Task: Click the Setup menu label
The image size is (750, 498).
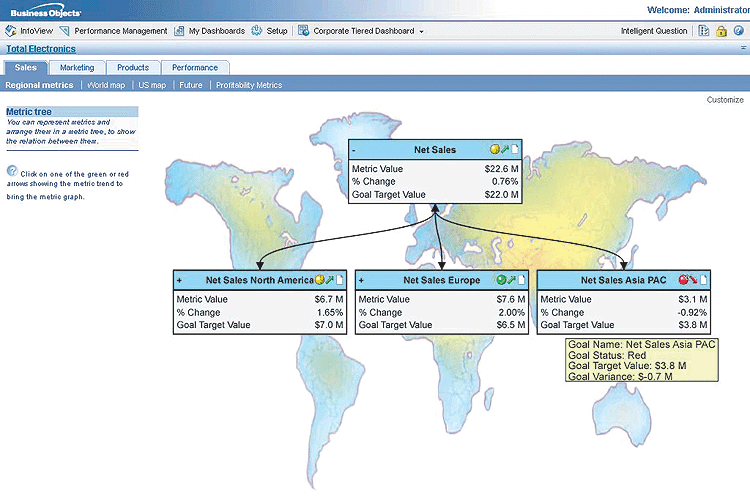Action: 276,31
